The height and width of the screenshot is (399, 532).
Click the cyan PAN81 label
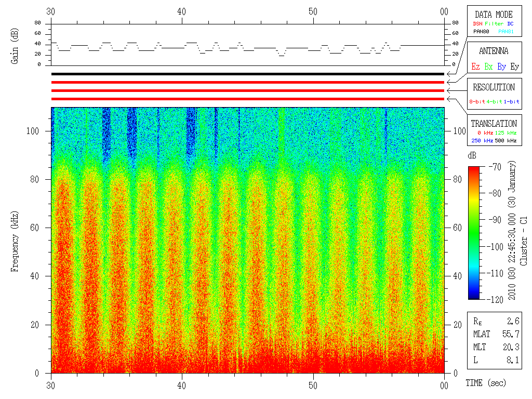506,32
